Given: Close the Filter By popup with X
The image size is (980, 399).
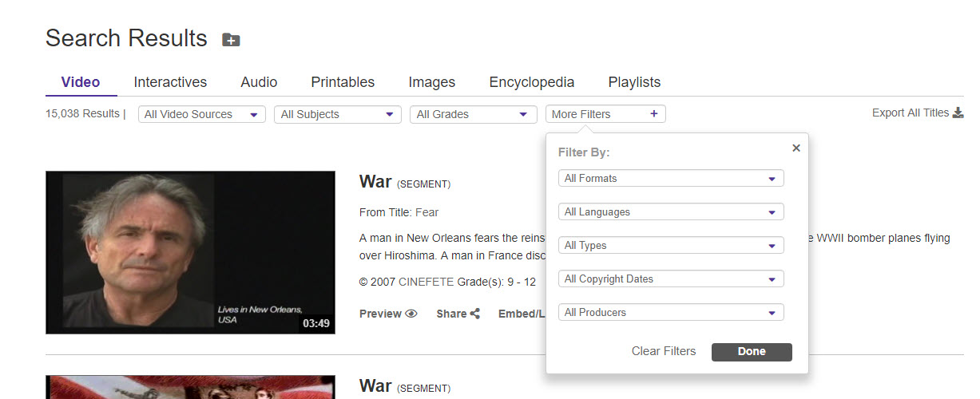Looking at the screenshot, I should click(796, 148).
